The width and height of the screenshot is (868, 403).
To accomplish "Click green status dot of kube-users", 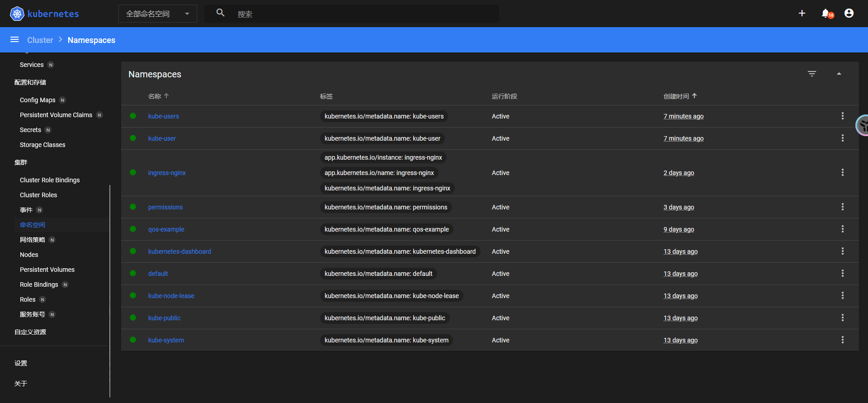I will pyautogui.click(x=133, y=116).
